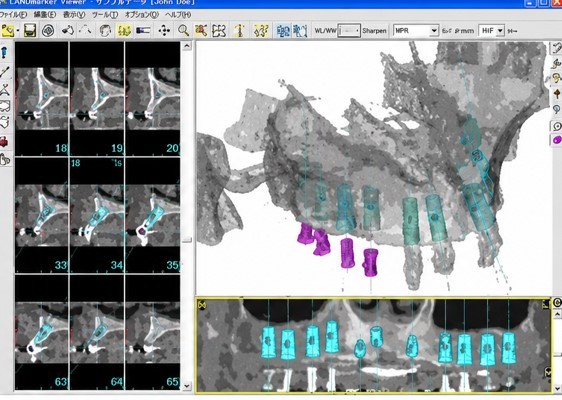
Task: Click the panoramic view scroll up arrow
Action: 557,315
